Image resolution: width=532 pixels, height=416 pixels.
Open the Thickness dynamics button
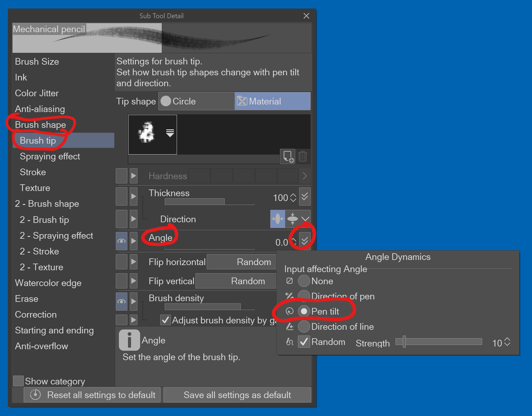[x=305, y=196]
